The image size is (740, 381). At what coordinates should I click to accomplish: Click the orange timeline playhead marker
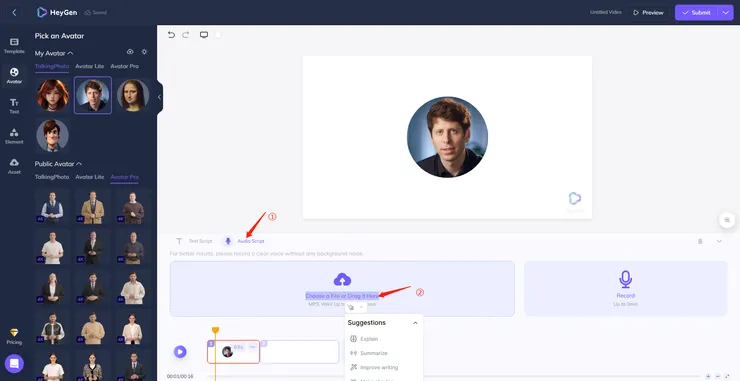(x=215, y=330)
